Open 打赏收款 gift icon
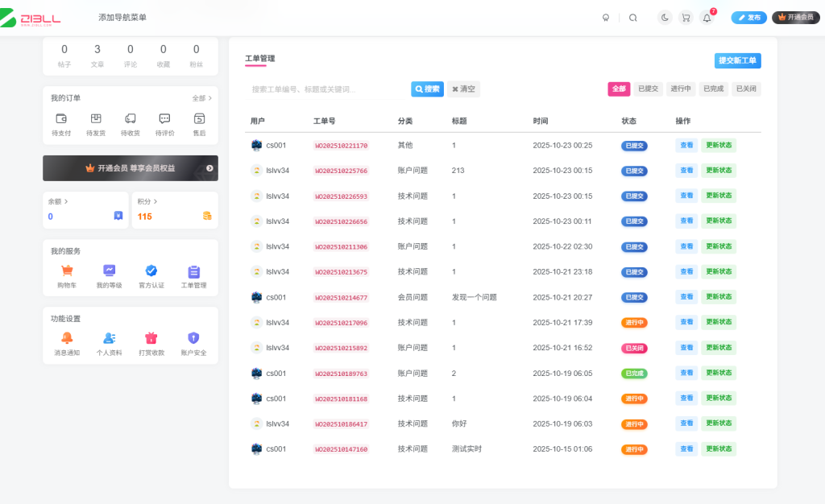This screenshot has width=825, height=504. 151,340
